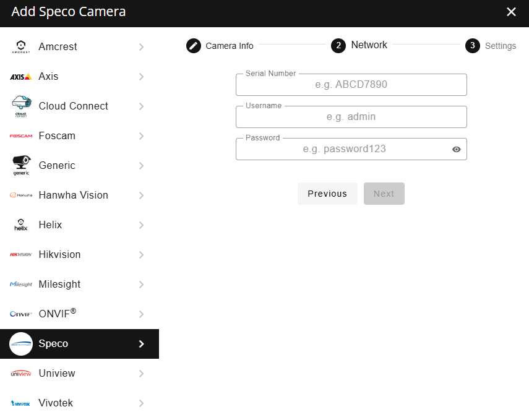This screenshot has width=529, height=420.
Task: Select the Network step label
Action: pyautogui.click(x=369, y=45)
